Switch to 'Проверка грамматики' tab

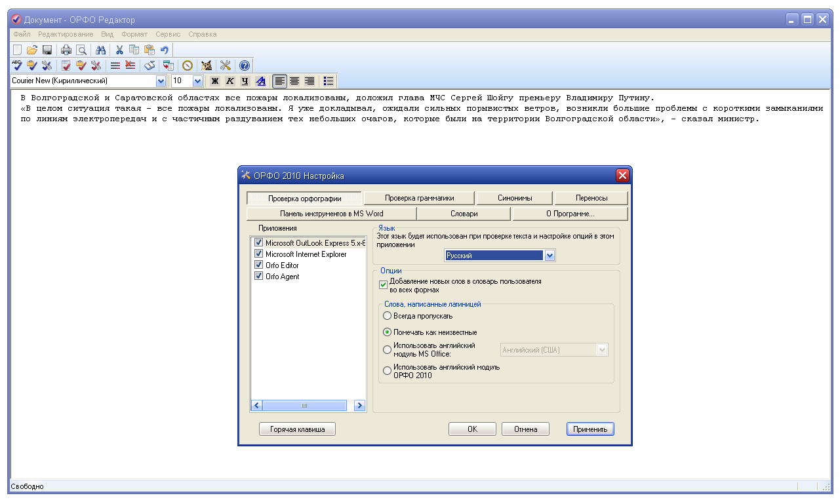point(420,198)
